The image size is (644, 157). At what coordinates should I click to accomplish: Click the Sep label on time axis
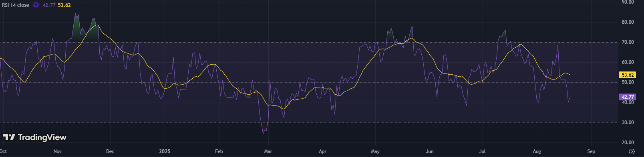pos(591,151)
